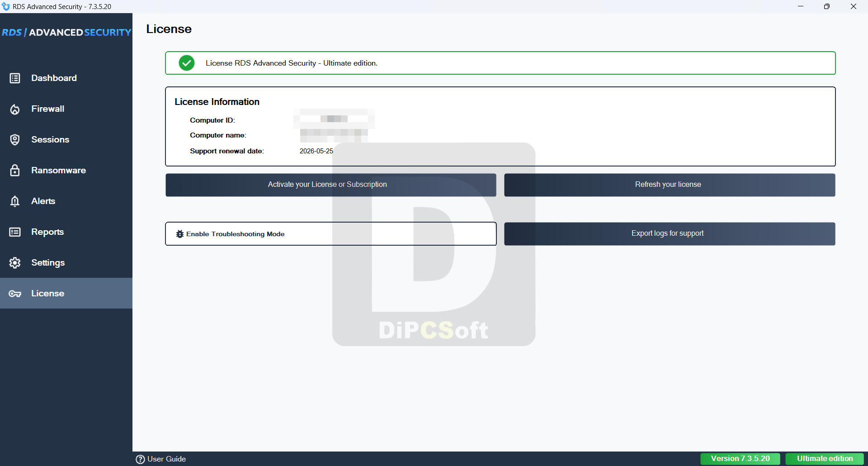Click the User Guide question mark icon
Image resolution: width=868 pixels, height=466 pixels.
point(140,459)
